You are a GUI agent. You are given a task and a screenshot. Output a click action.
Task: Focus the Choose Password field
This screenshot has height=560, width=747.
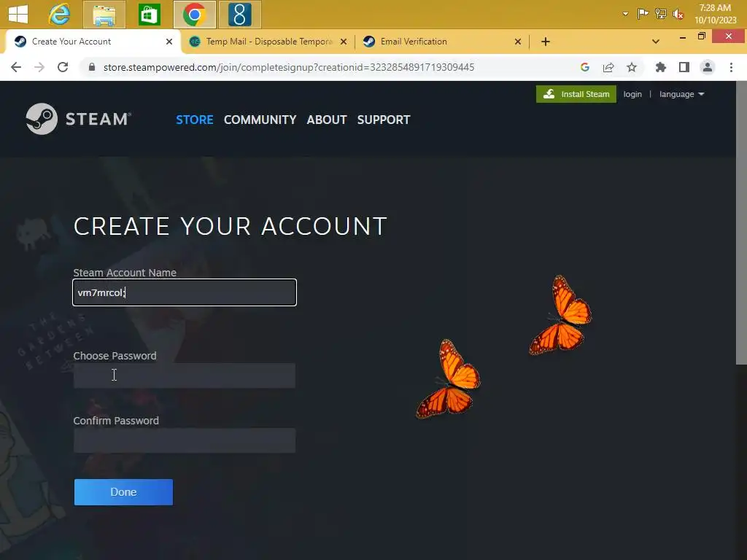185,376
